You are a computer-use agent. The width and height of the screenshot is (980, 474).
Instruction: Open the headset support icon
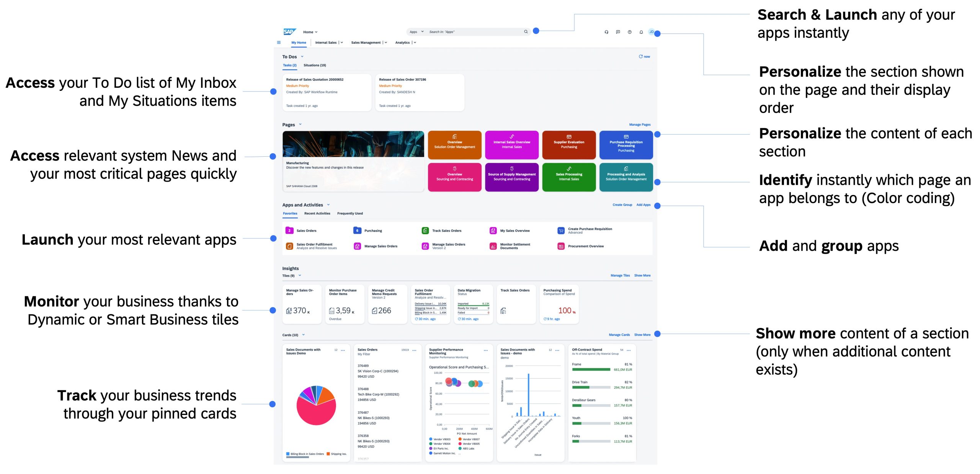(x=606, y=32)
